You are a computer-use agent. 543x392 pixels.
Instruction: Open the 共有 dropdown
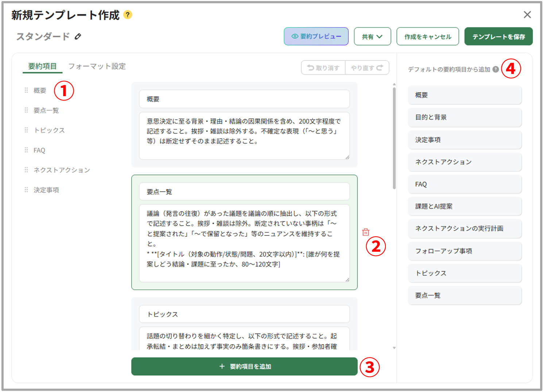tap(372, 36)
